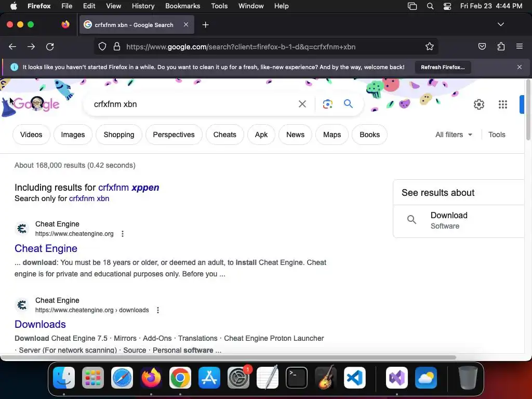Open System Settings from the Dock

click(238, 378)
